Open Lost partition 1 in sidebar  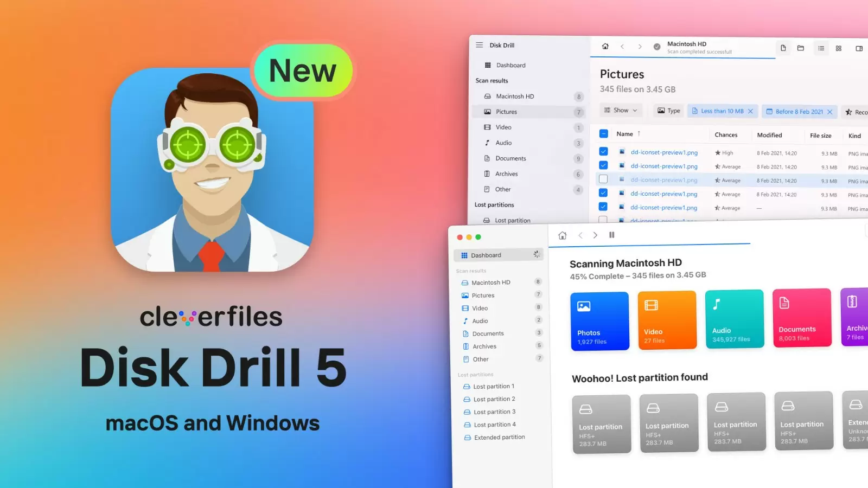point(494,387)
